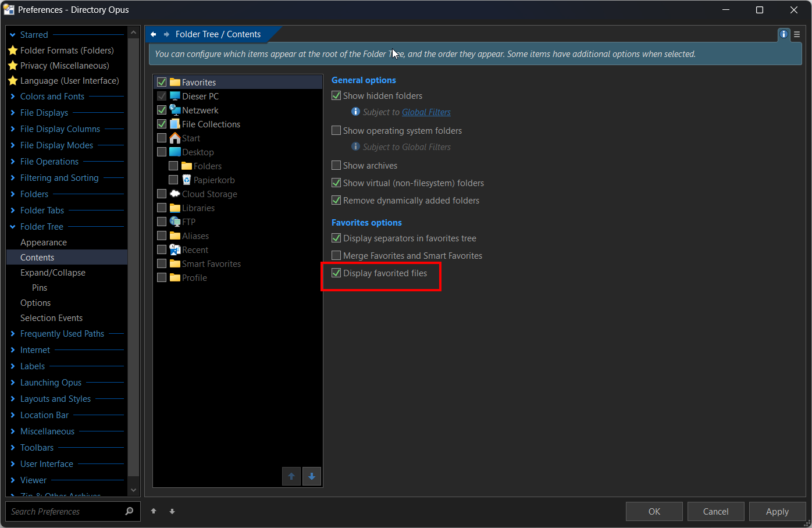The width and height of the screenshot is (812, 528).
Task: Toggle Display favorited files checkbox
Action: (336, 273)
